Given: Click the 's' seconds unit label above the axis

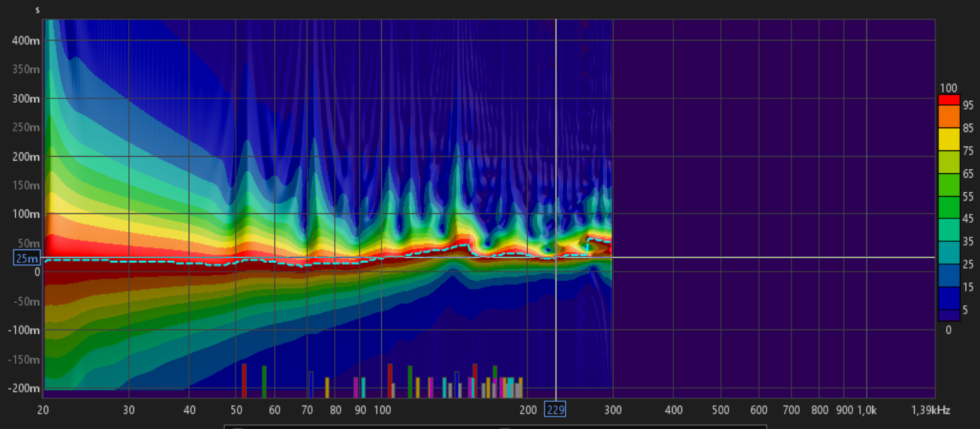Looking at the screenshot, I should click(x=37, y=10).
